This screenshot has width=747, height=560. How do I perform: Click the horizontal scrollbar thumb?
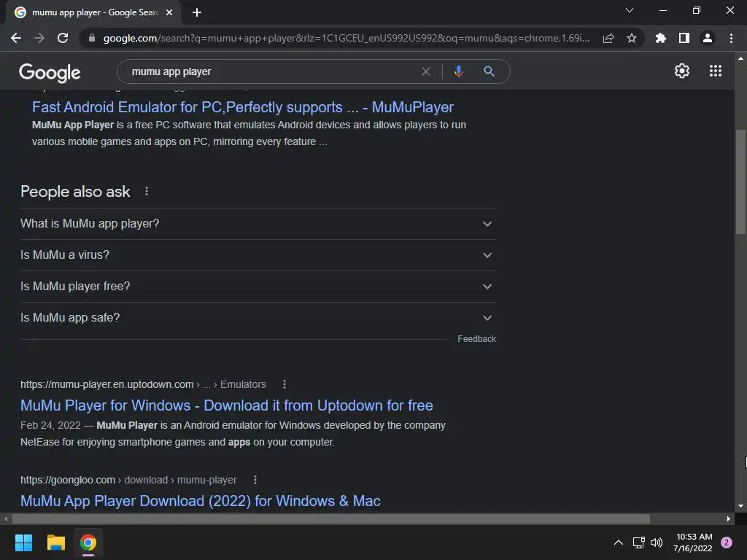[x=331, y=518]
